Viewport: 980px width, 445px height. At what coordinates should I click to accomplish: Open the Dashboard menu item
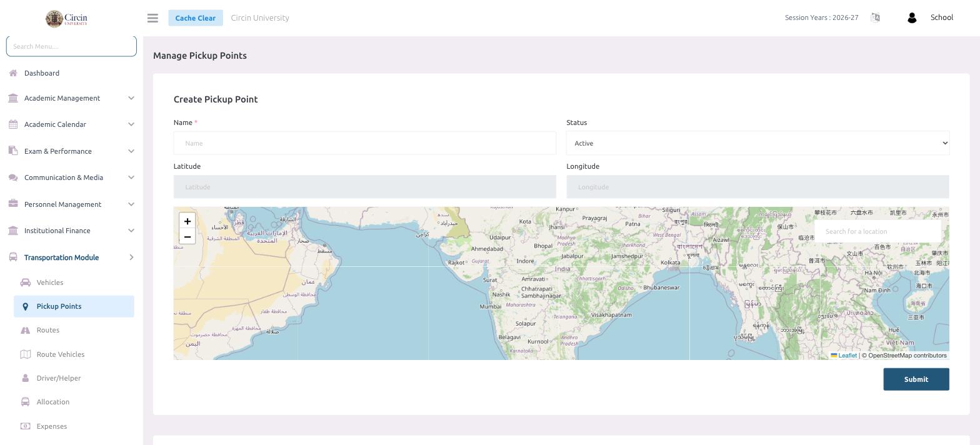[x=42, y=73]
